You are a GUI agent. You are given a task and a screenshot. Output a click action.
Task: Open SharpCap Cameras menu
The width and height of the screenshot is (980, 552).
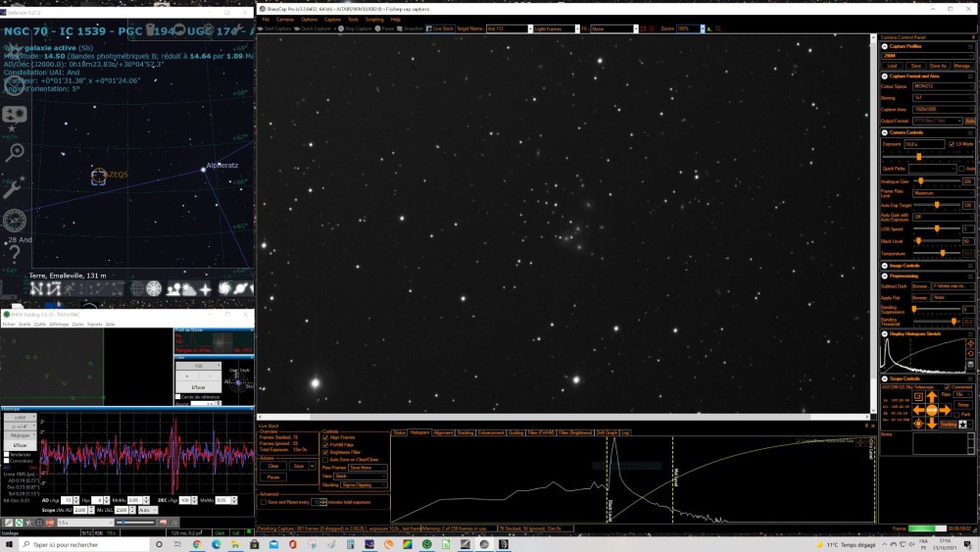click(285, 20)
